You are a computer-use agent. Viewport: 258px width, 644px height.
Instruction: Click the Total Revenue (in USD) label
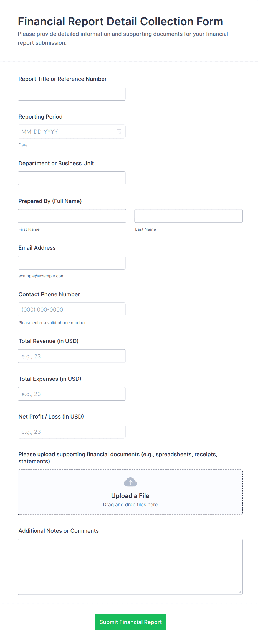(48, 341)
